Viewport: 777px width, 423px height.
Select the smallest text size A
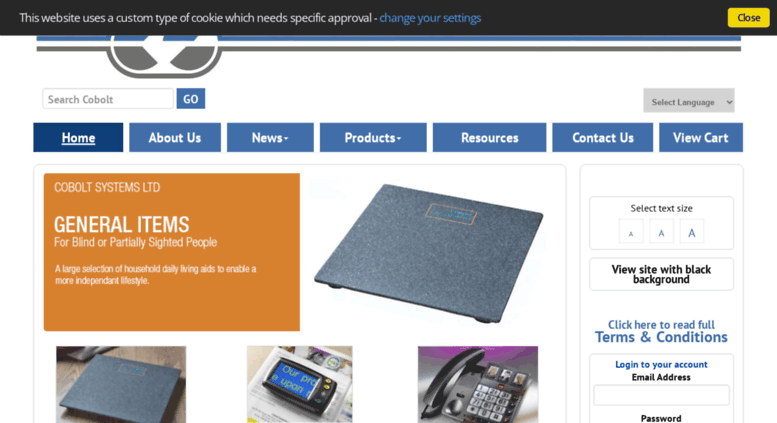[631, 231]
